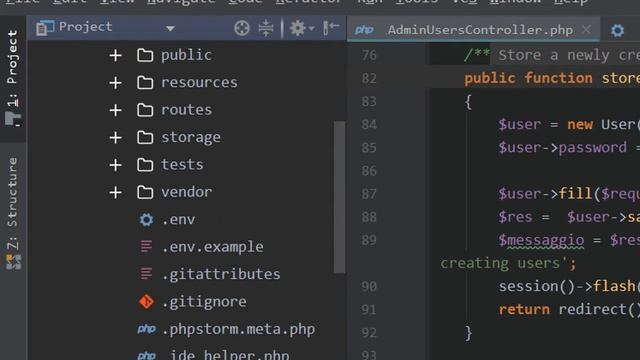Click the PHP icon on editor tab

364,30
